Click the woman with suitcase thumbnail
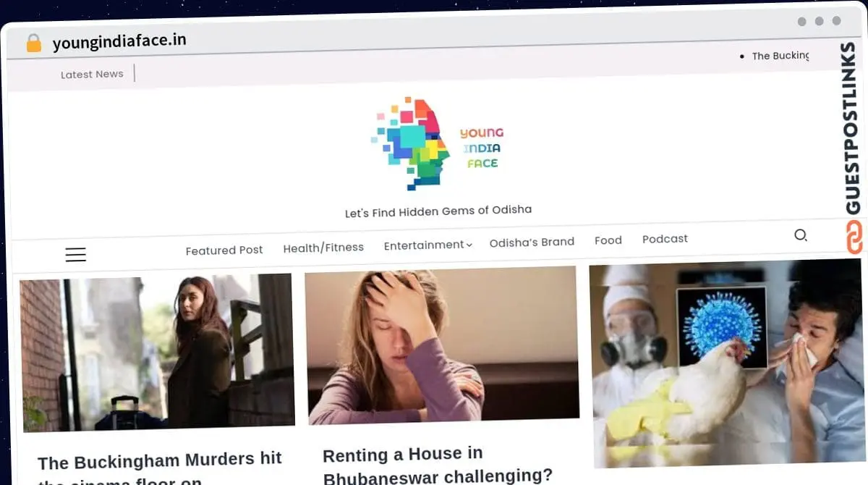Viewport: 868px width, 485px height. [x=157, y=353]
